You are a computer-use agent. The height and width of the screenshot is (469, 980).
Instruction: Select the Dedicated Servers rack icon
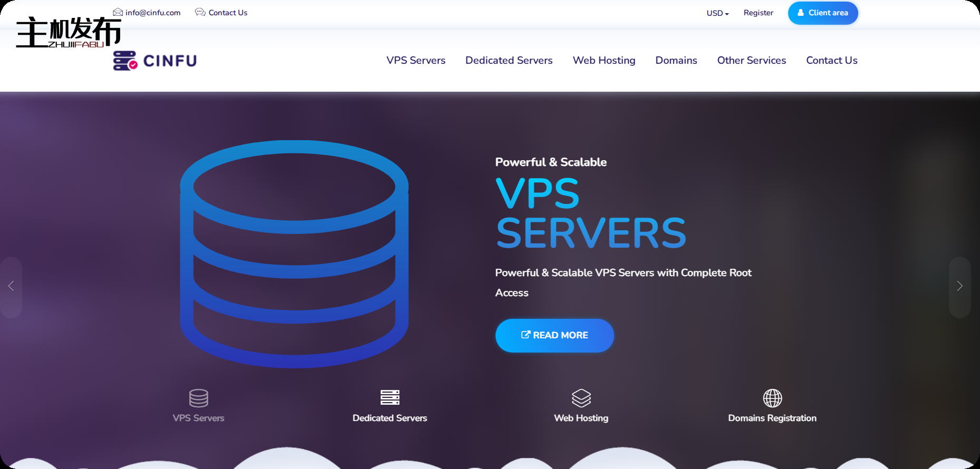(x=390, y=397)
